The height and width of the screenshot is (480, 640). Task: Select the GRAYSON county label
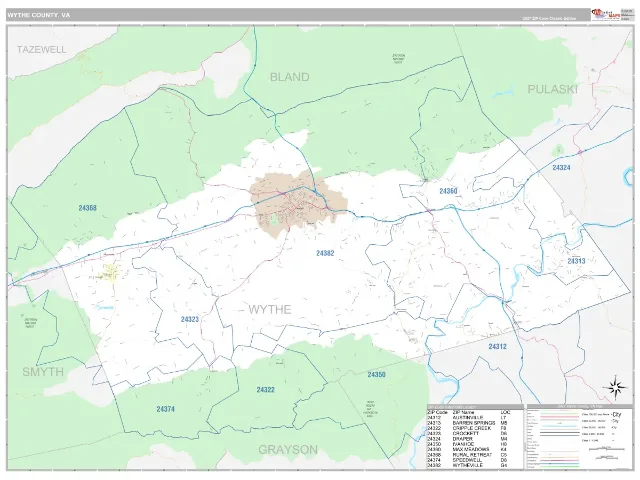288,450
